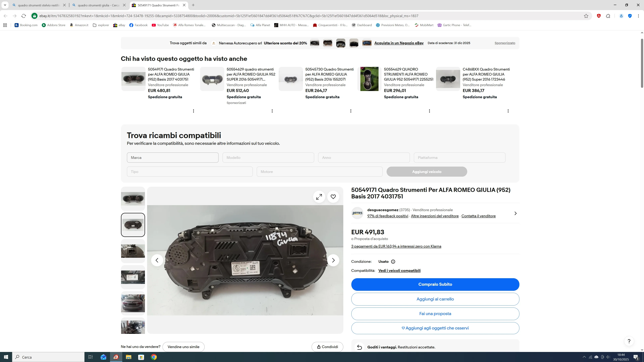Open the tab search dropdown arrow
Image resolution: width=644 pixels, height=362 pixels.
point(5,5)
